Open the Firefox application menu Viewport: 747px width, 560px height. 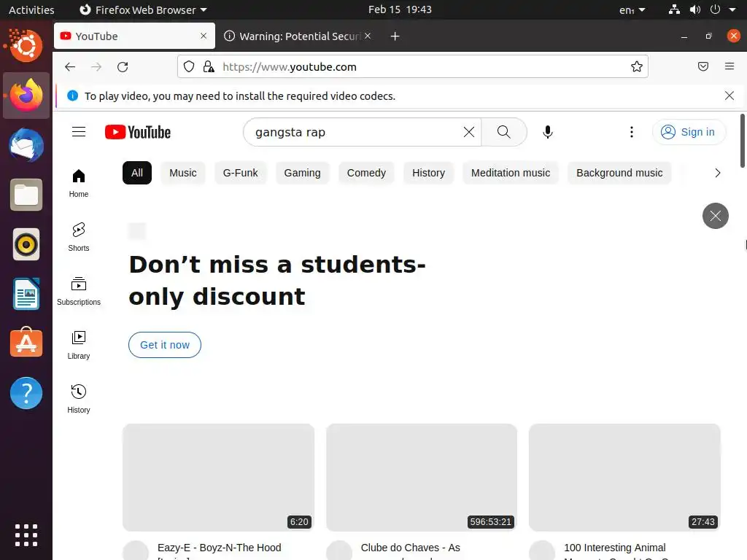729,66
